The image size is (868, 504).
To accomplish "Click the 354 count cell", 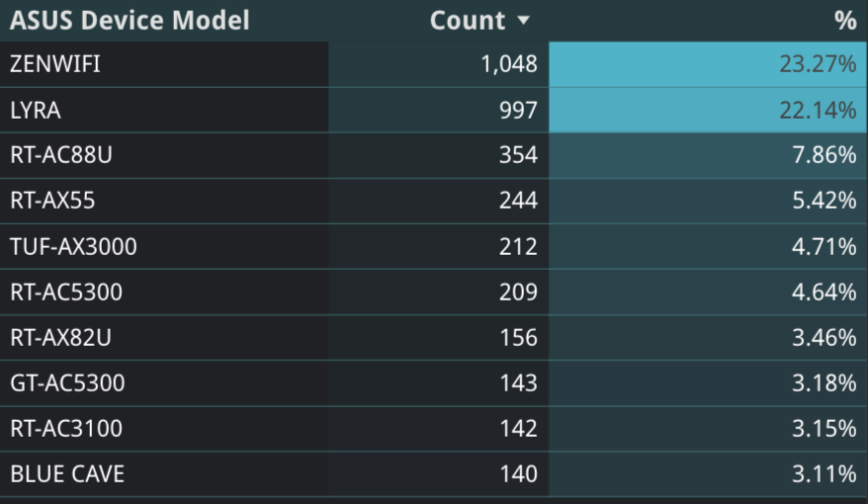I will 518,155.
